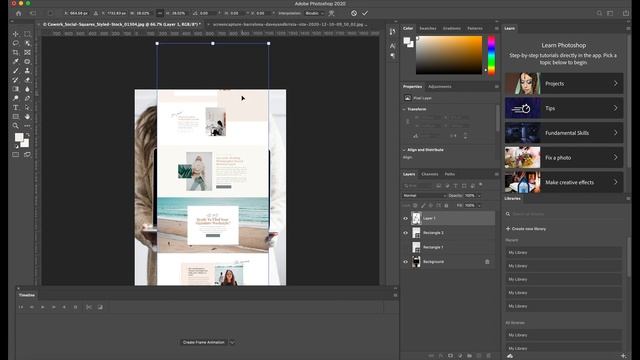640x360 pixels.
Task: Switch to the Swatches tab
Action: click(x=428, y=28)
